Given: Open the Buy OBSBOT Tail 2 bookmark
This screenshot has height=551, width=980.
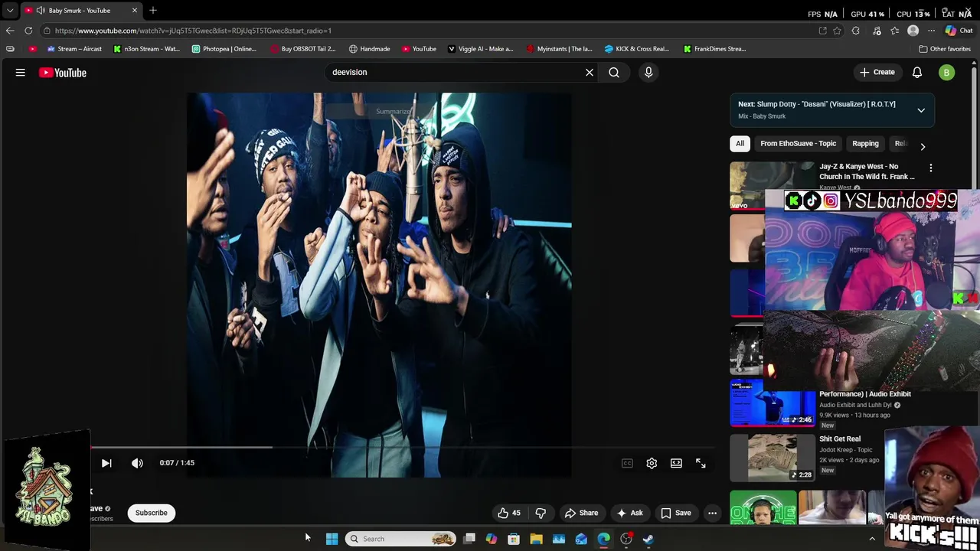Looking at the screenshot, I should pos(302,49).
